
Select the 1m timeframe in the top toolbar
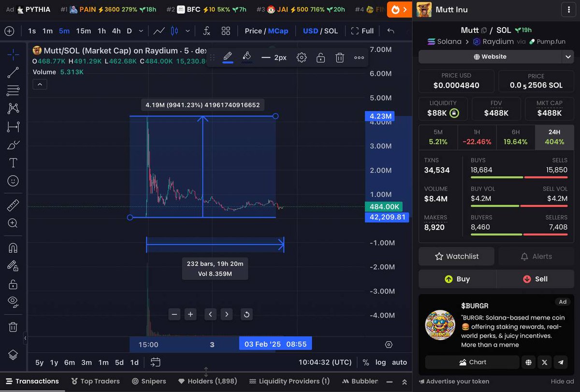(47, 31)
